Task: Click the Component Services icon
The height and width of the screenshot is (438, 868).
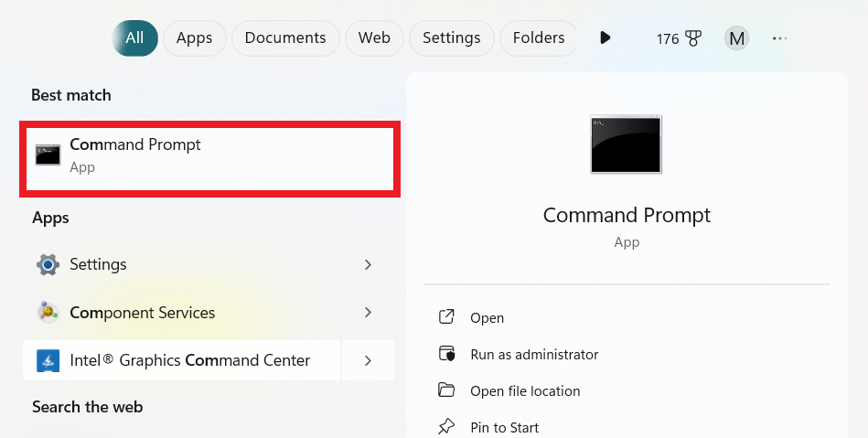Action: pos(48,313)
